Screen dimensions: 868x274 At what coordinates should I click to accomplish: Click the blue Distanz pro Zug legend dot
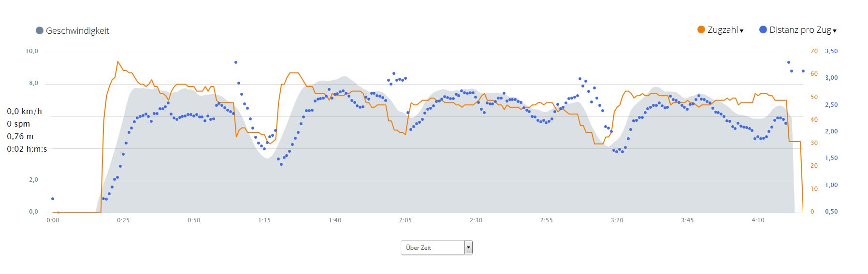763,29
